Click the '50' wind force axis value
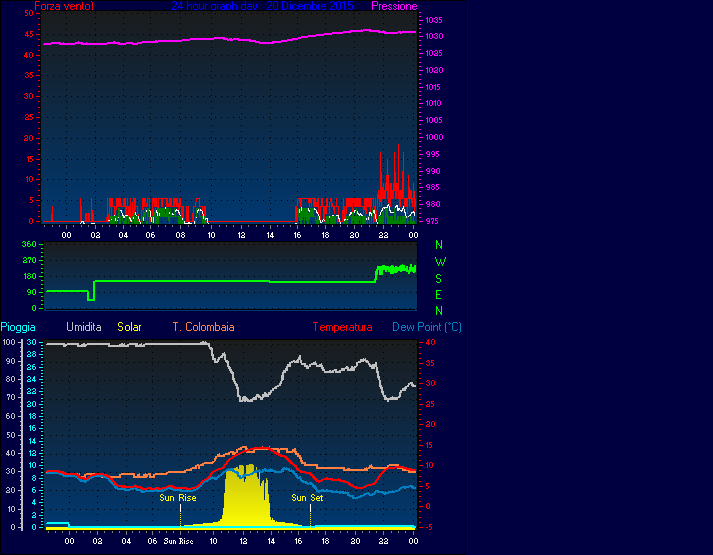 [x=29, y=13]
